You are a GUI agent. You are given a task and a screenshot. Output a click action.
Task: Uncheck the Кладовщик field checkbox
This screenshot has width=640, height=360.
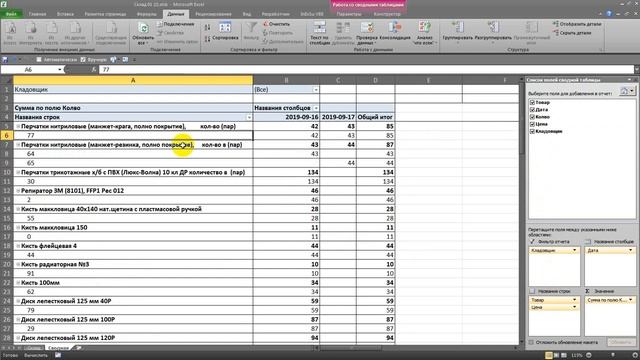(x=532, y=131)
